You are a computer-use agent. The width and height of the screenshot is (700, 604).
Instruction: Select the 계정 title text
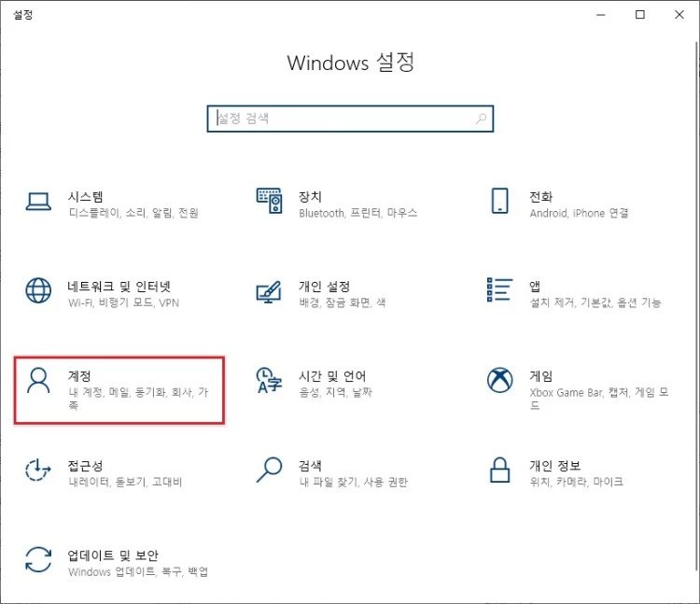point(79,376)
